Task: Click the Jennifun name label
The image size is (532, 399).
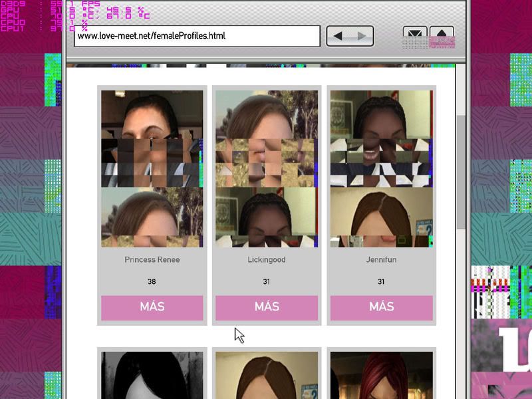Action: (381, 259)
